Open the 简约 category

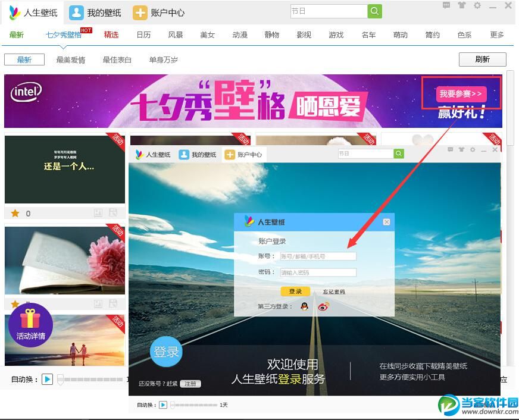pos(432,35)
